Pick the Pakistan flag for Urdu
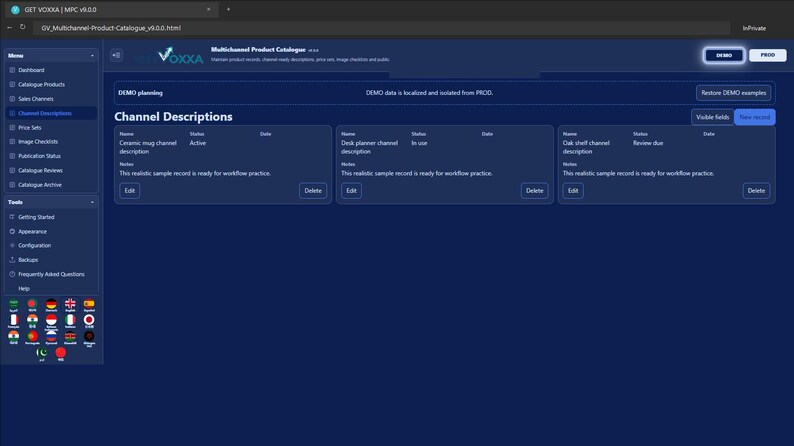The width and height of the screenshot is (794, 446). [x=42, y=354]
